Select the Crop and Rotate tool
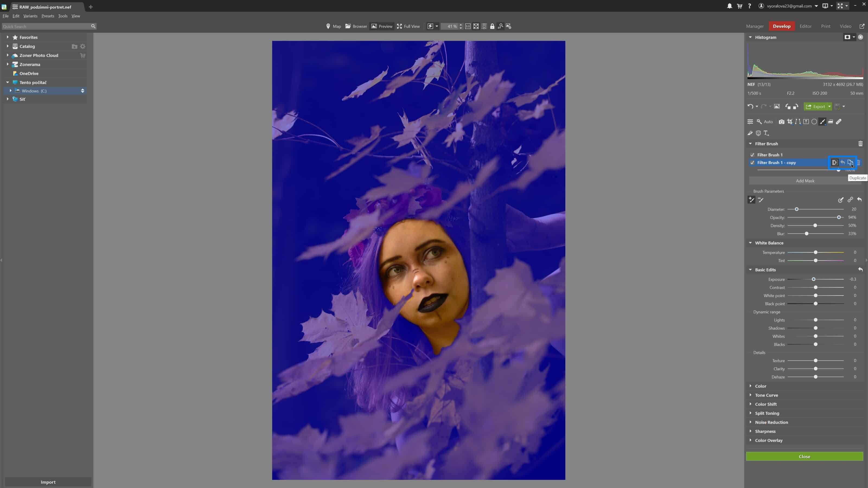This screenshot has width=868, height=488. coord(790,121)
